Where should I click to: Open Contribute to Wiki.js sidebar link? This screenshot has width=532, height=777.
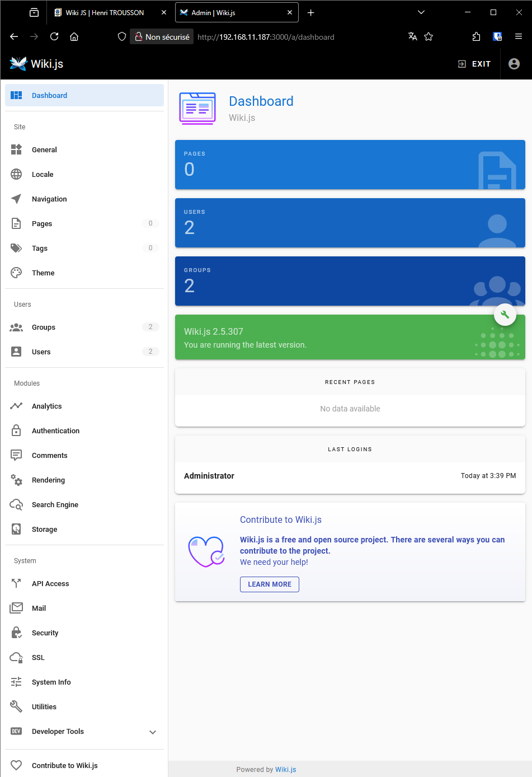tap(84, 765)
